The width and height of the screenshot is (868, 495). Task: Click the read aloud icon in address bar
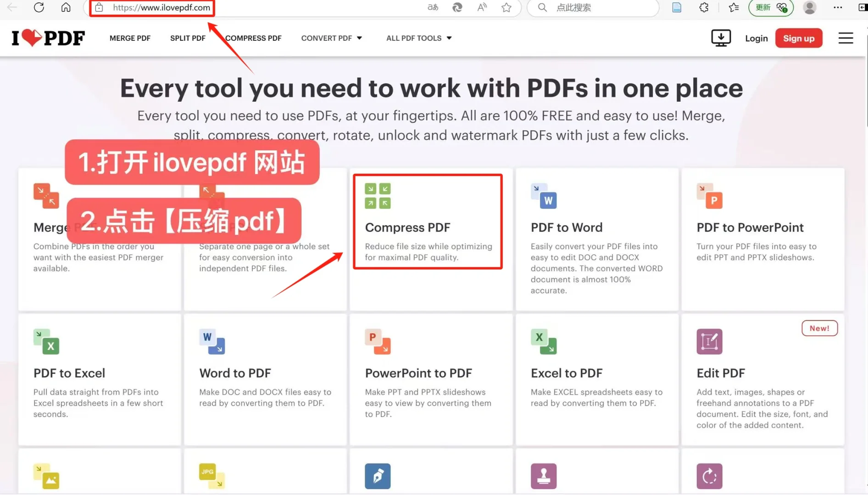(x=482, y=7)
